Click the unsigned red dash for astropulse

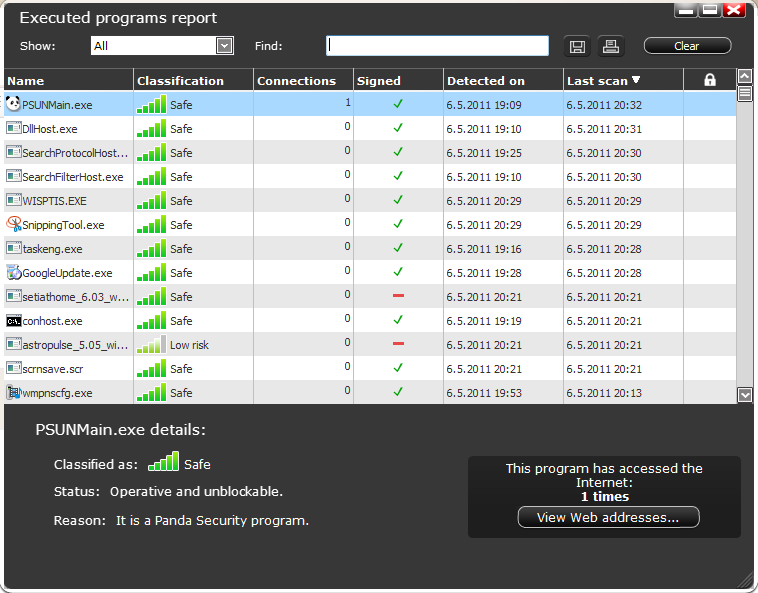[398, 344]
